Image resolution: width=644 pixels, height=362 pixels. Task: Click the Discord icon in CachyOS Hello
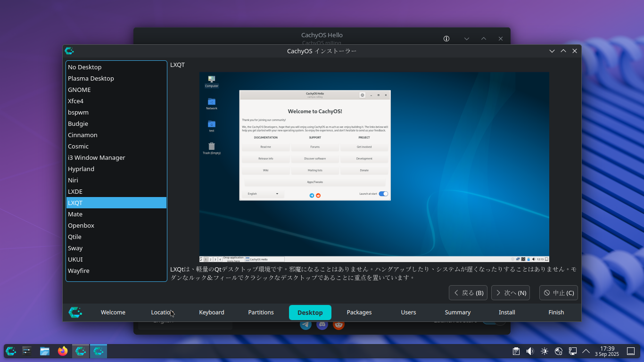[x=322, y=325]
